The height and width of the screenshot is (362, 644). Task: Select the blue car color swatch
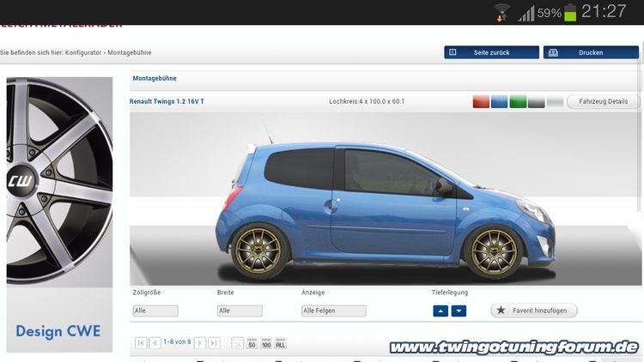pos(500,101)
